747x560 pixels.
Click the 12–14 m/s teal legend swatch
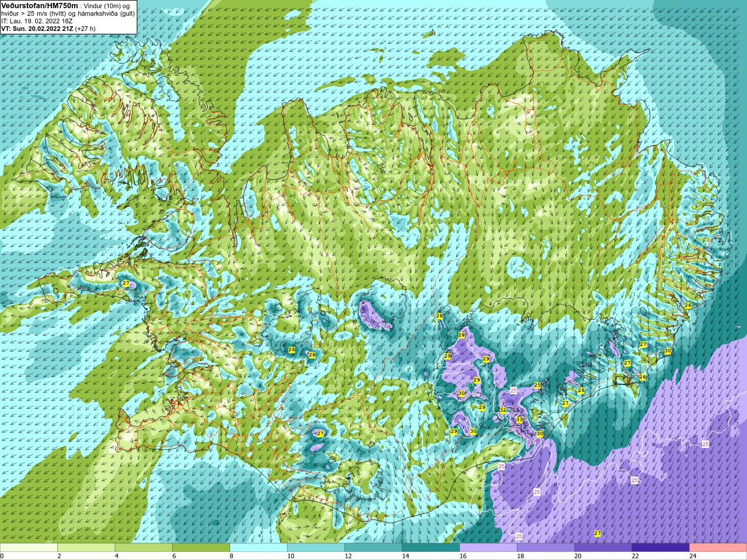tap(373, 548)
